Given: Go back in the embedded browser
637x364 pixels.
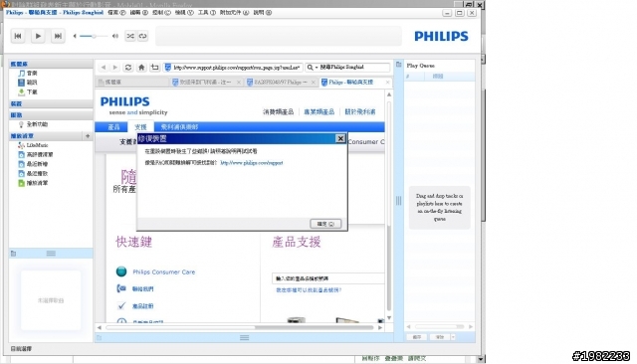Looking at the screenshot, I should point(104,68).
